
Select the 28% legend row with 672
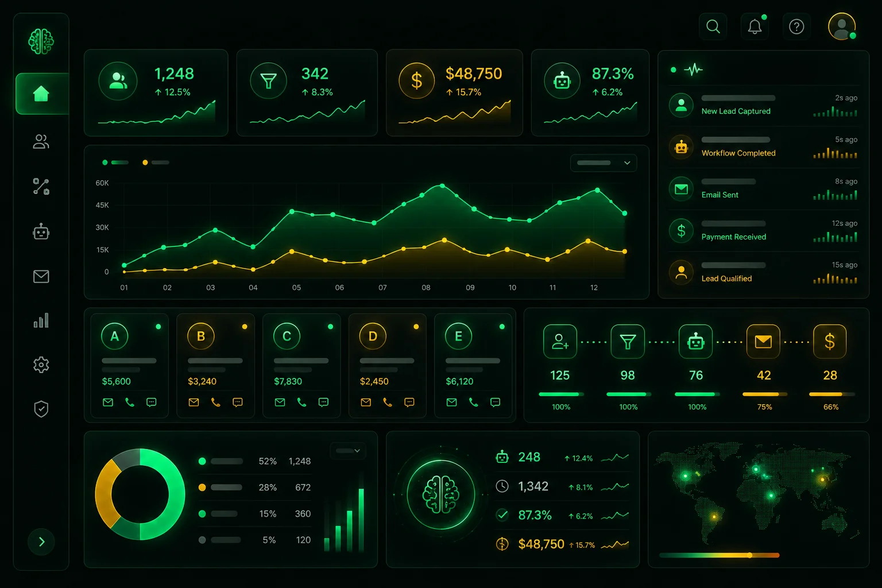(x=254, y=488)
